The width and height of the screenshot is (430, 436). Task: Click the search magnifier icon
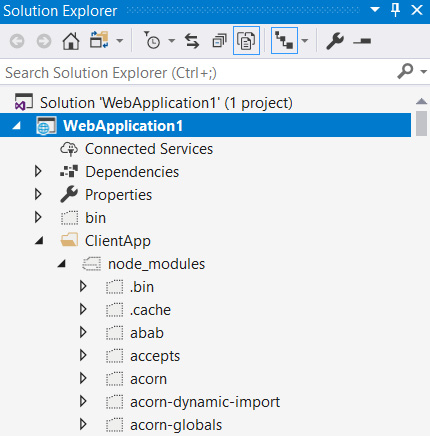[x=405, y=71]
